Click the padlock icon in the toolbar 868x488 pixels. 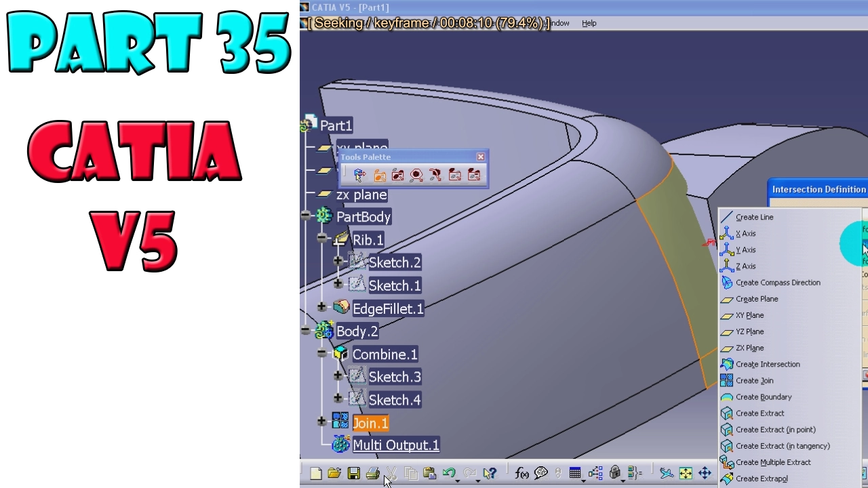(615, 473)
